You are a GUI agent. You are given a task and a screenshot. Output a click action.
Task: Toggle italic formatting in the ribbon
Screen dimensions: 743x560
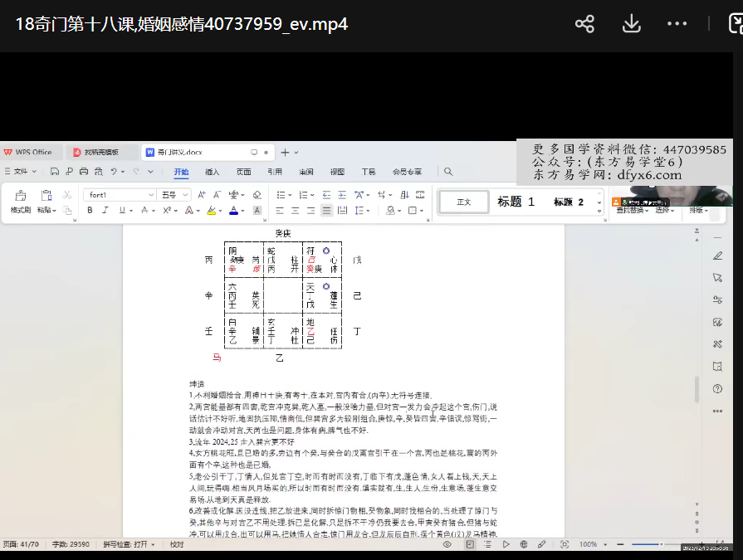(105, 211)
